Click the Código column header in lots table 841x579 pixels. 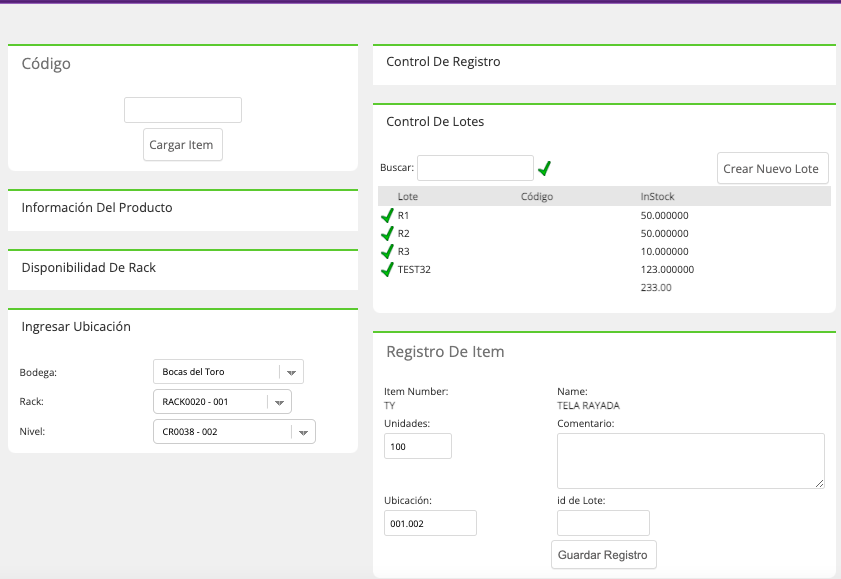pyautogui.click(x=537, y=197)
